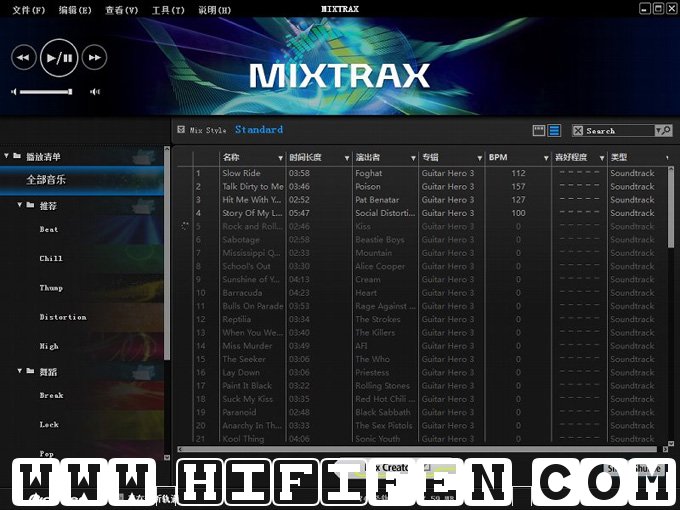Select the Beat category
Viewport: 680px width, 510px height.
click(49, 229)
